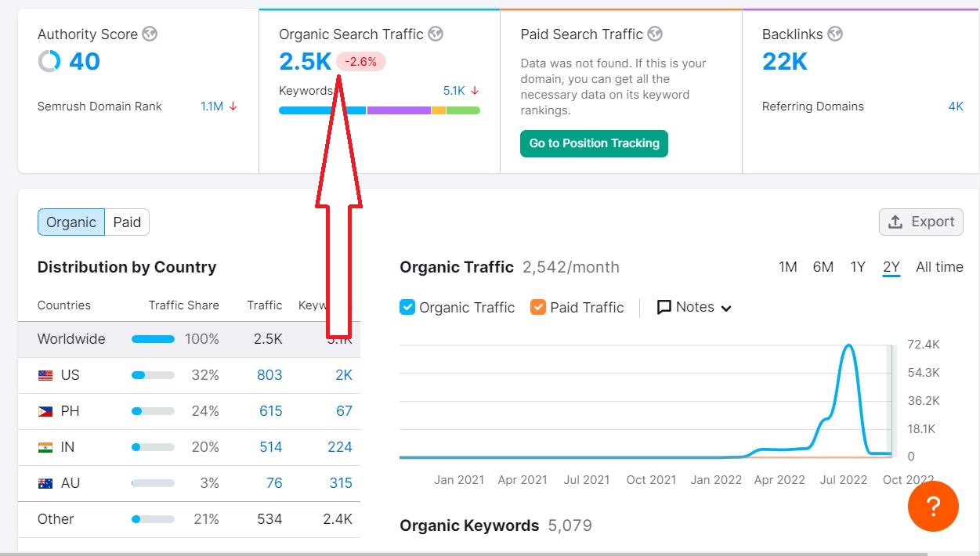Uncheck the Paid Traffic checkbox
The width and height of the screenshot is (980, 556).
538,307
